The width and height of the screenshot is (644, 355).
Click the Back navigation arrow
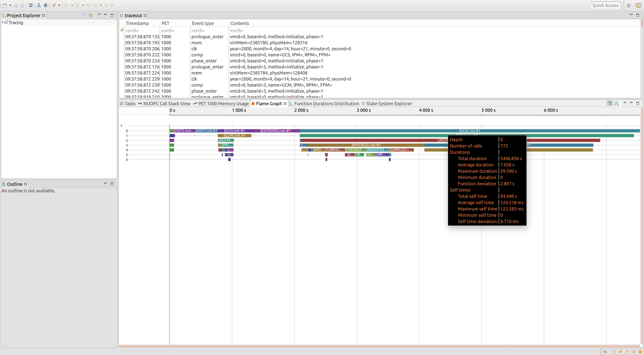(95, 5)
